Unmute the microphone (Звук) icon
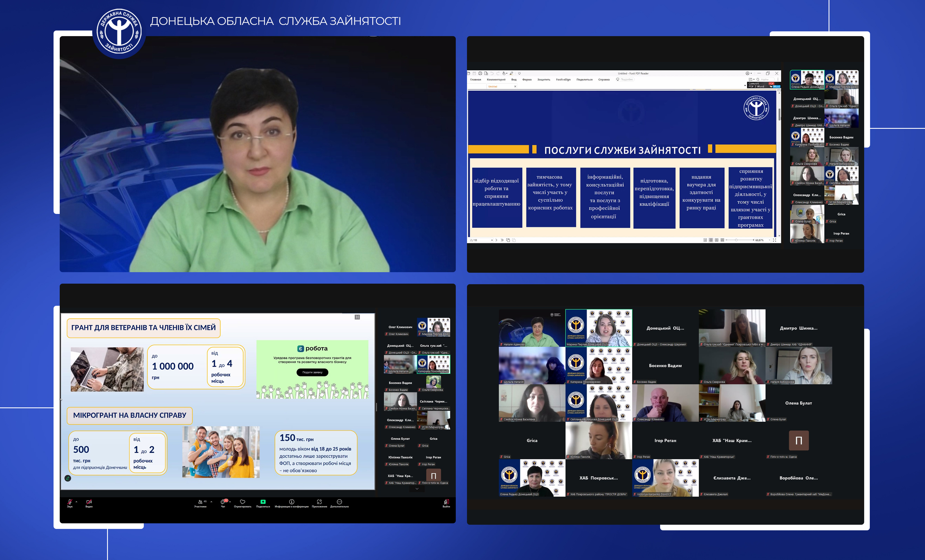The height and width of the screenshot is (560, 925). coord(70,502)
